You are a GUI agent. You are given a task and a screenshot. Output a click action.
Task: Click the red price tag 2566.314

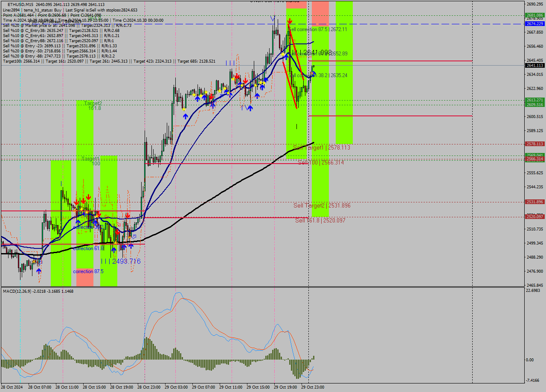(x=535, y=159)
